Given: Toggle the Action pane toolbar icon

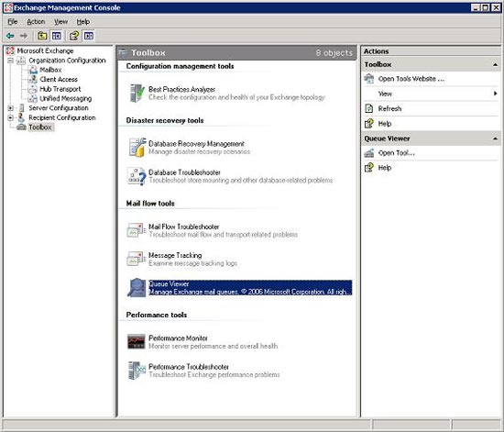Looking at the screenshot, I should point(89,36).
